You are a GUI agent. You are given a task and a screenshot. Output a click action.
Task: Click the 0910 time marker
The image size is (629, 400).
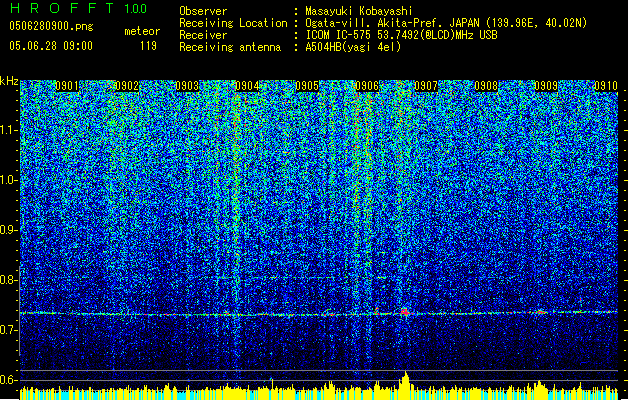click(606, 86)
